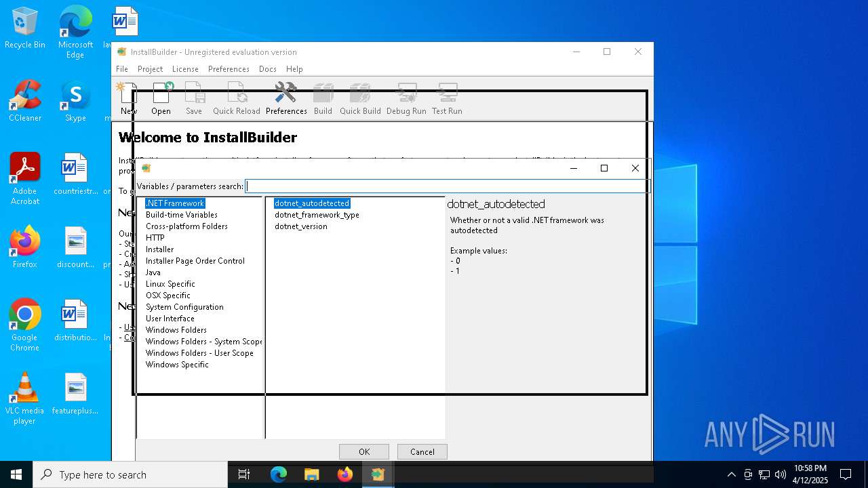Select the Java category

coord(153,272)
